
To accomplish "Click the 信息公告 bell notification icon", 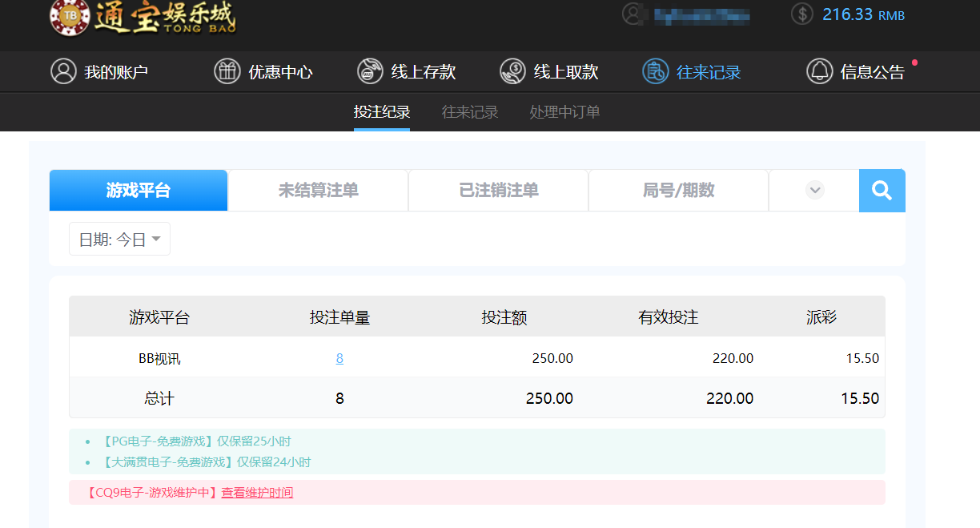I will (819, 71).
